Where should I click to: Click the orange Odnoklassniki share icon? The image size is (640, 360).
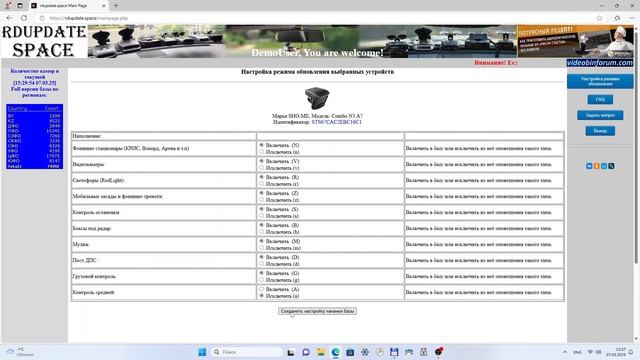[596, 166]
